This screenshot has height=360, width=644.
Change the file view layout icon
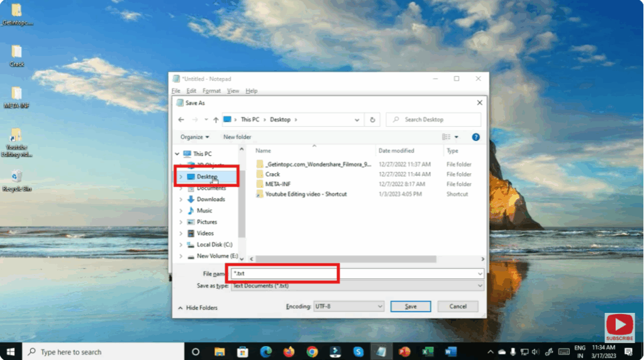(x=446, y=137)
